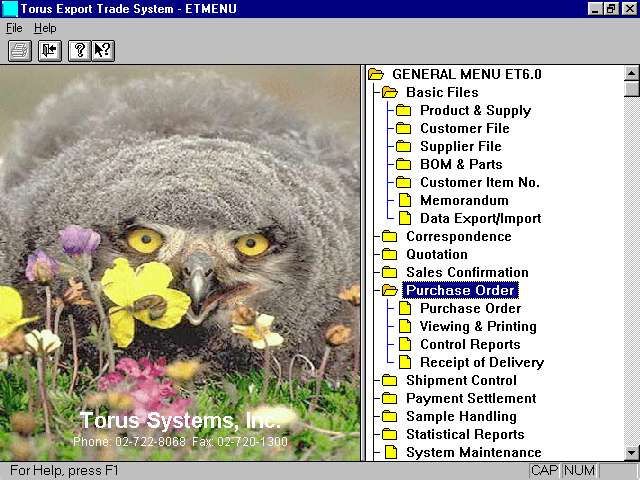Select the Data Export/Import entry
The height and width of the screenshot is (480, 640).
pyautogui.click(x=480, y=218)
